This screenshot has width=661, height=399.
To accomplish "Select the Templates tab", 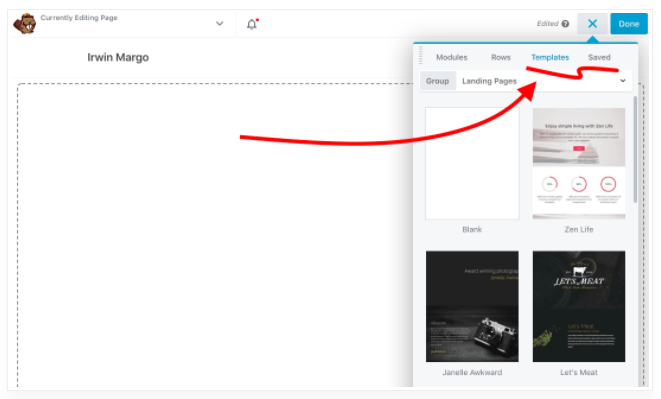I will 550,57.
